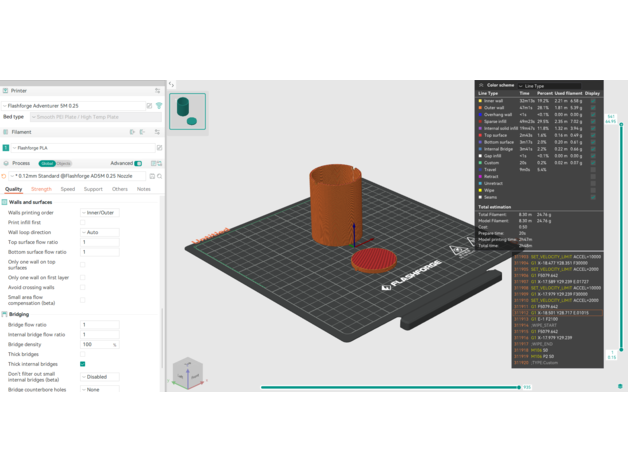Image resolution: width=628 pixels, height=472 pixels.
Task: Open the Walls printing order dropdown
Action: click(x=99, y=213)
